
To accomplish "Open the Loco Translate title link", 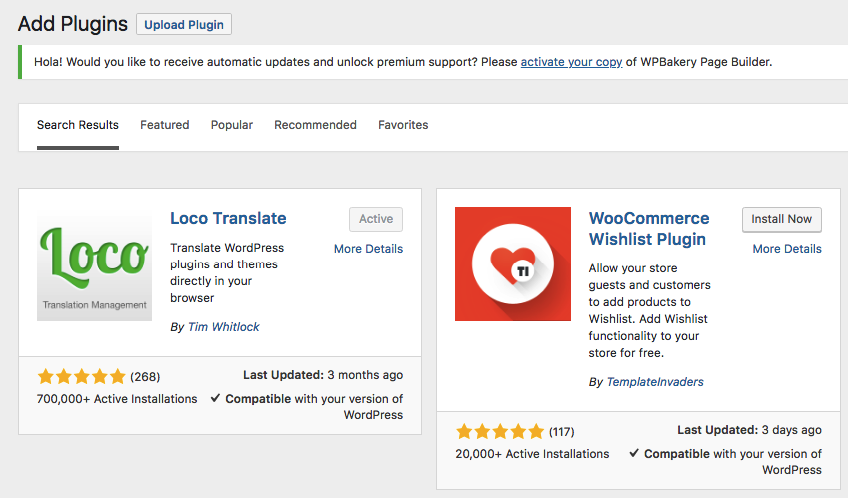I will point(228,218).
